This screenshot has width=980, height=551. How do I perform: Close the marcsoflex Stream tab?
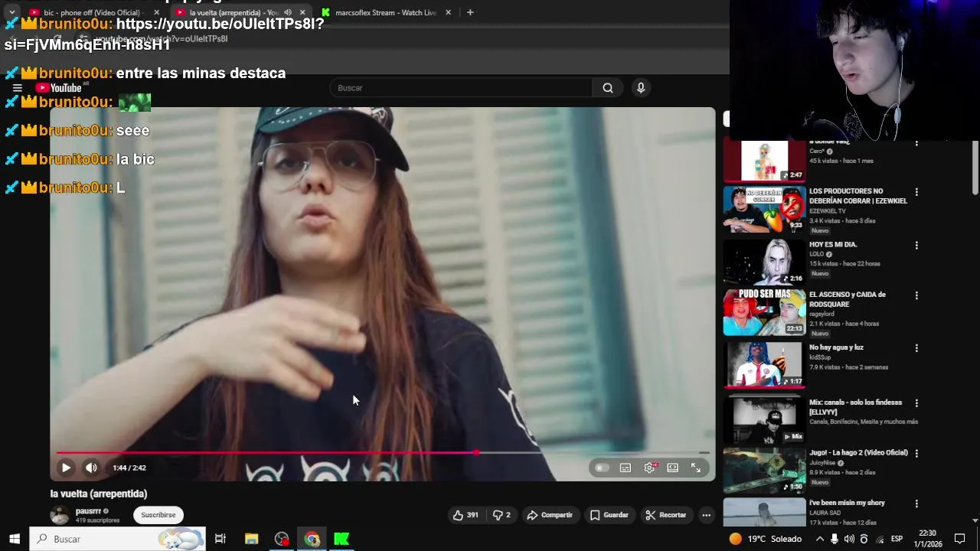pyautogui.click(x=448, y=12)
